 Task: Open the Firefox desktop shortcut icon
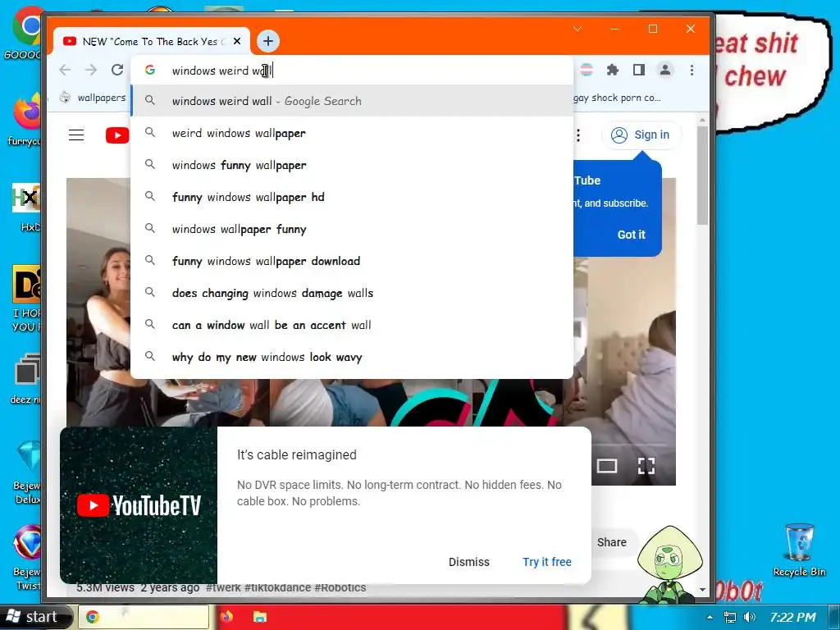click(x=25, y=120)
